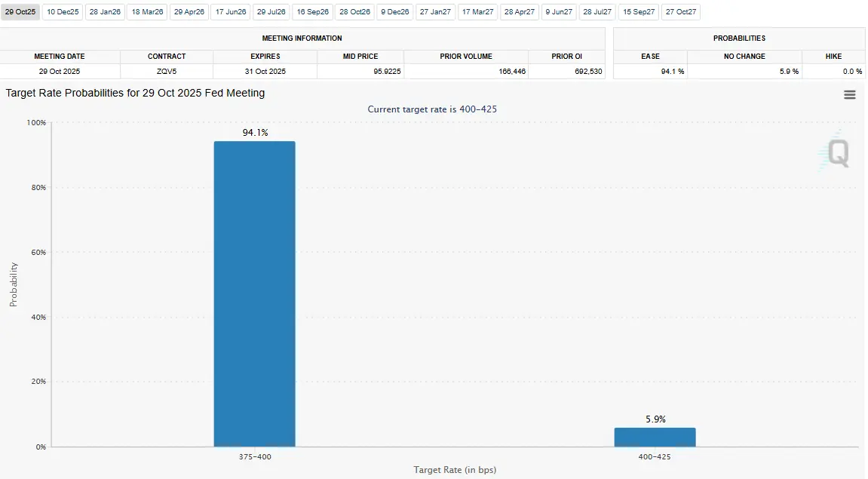
Task: Click the 375-400 probability bar
Action: (255, 294)
